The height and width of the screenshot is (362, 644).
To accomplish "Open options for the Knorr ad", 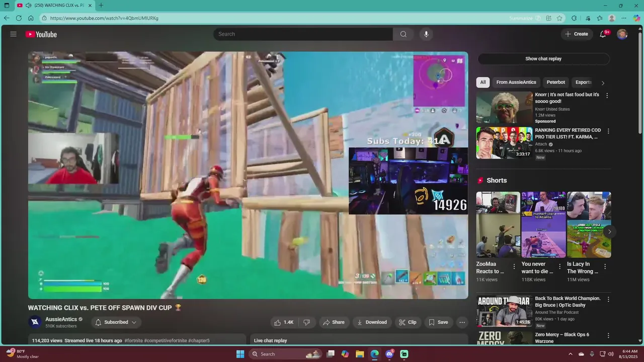I will (607, 96).
